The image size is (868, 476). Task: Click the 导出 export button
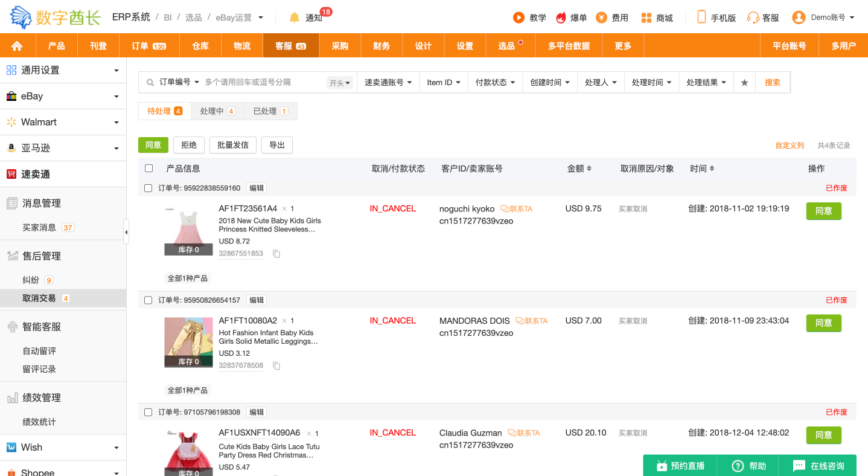pyautogui.click(x=277, y=145)
